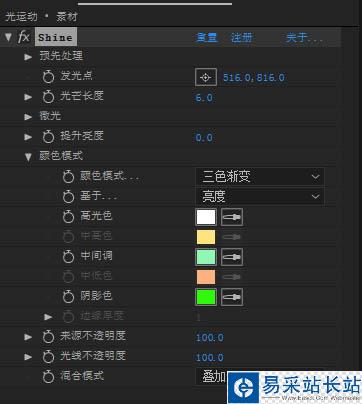
Task: Edit the 516.0, 816.0 coordinate value
Action: (254, 78)
